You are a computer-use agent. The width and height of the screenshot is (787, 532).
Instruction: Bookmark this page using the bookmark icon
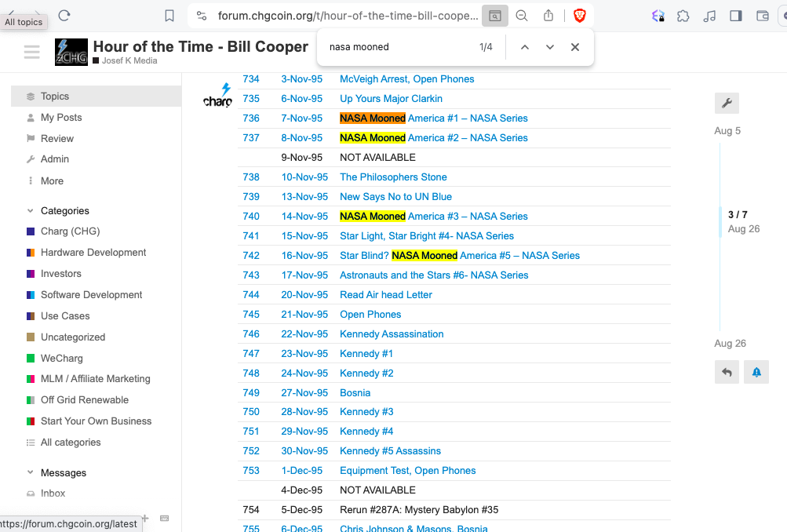[x=169, y=16]
